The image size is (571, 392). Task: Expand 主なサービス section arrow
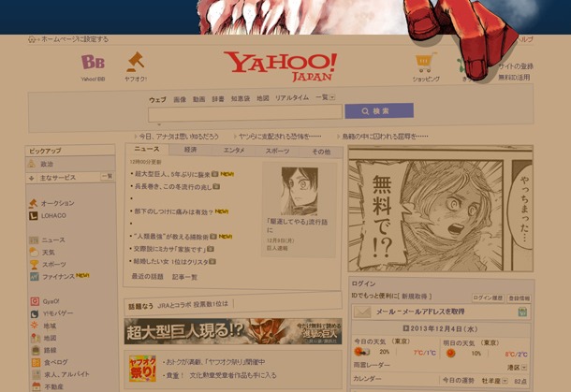(31, 178)
